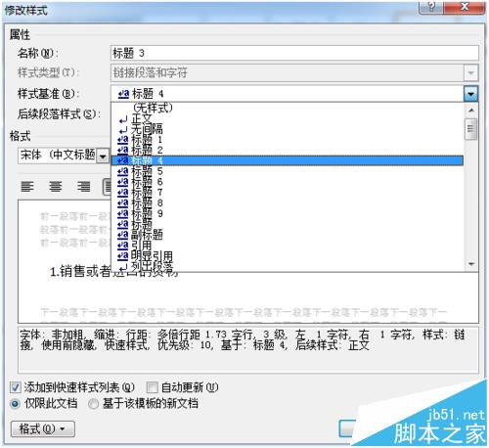The image size is (489, 448).
Task: Open the 样式类型 dropdown arrow
Action: [470, 72]
